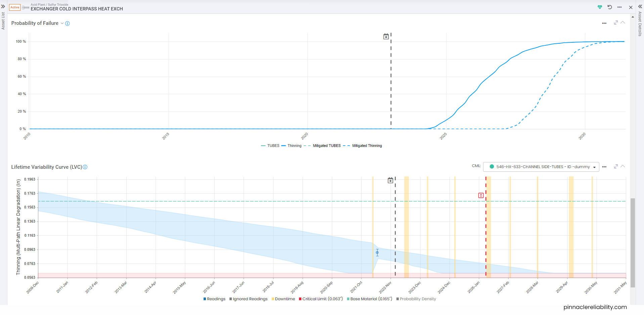Open the header more options menu
The height and width of the screenshot is (315, 644).
coord(619,7)
